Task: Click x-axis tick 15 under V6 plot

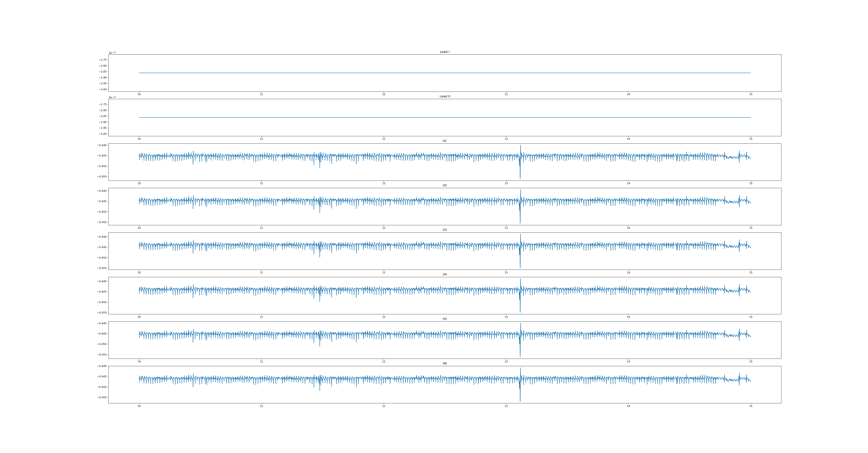Action: pyautogui.click(x=751, y=406)
